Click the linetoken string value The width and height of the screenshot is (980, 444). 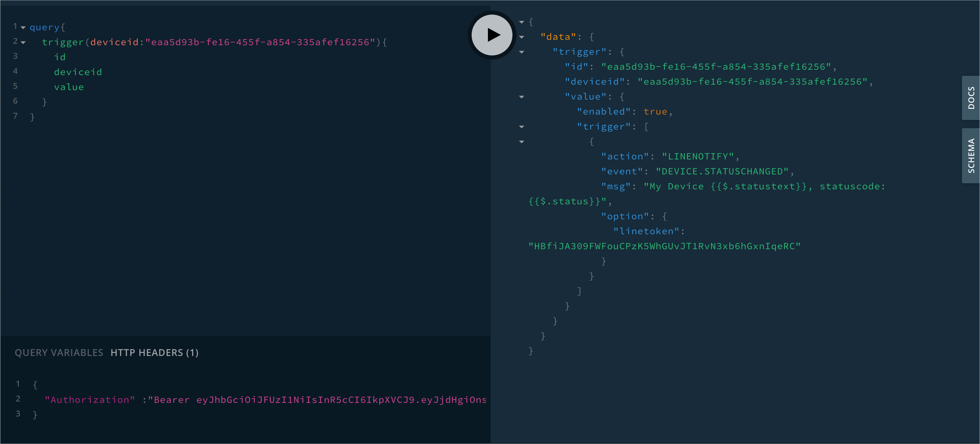(664, 246)
